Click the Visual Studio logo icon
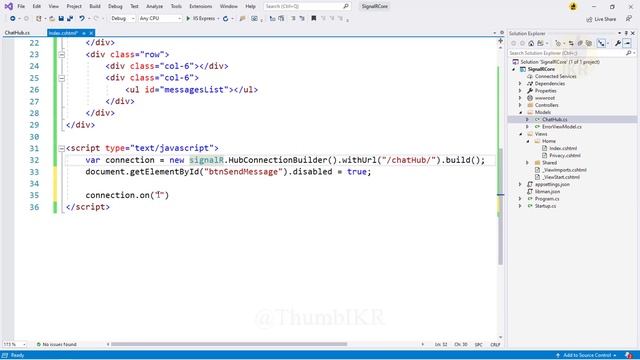640x360 pixels. (8, 6)
